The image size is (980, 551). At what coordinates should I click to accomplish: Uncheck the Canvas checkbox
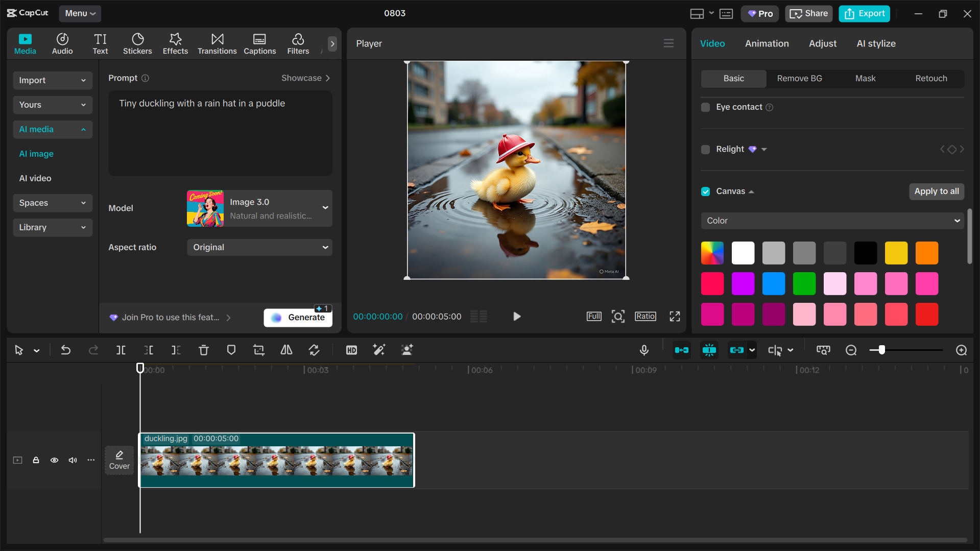tap(705, 191)
